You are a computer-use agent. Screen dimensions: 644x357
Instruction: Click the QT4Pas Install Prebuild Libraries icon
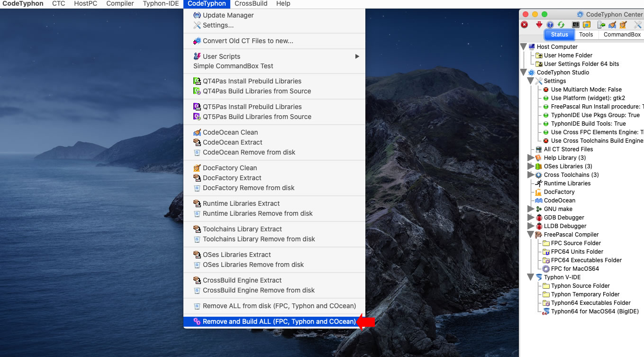point(197,81)
